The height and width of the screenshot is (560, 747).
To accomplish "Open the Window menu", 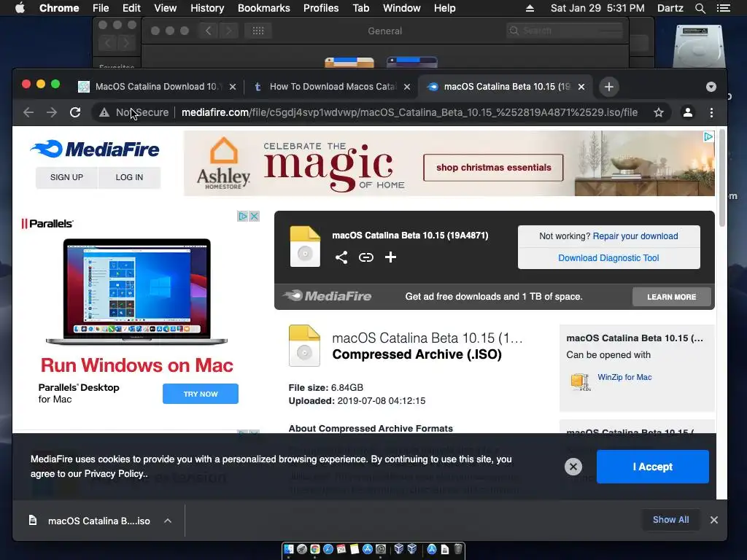I will pyautogui.click(x=402, y=8).
